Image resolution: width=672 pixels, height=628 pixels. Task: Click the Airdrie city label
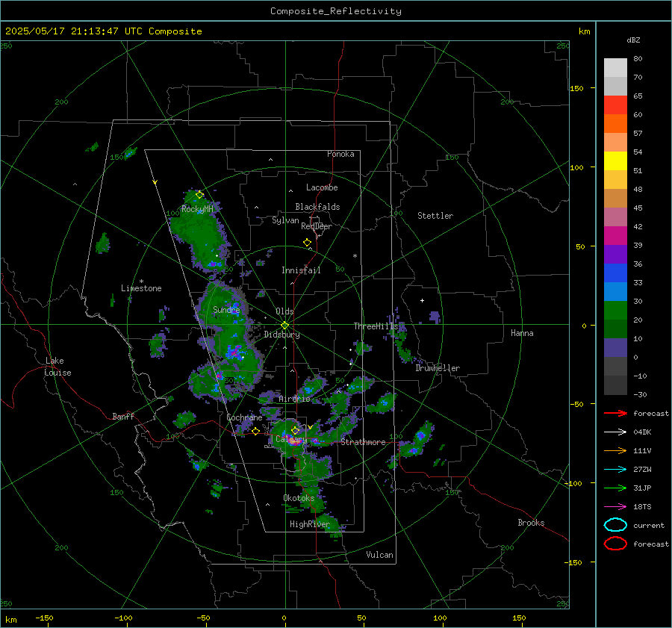coord(294,399)
